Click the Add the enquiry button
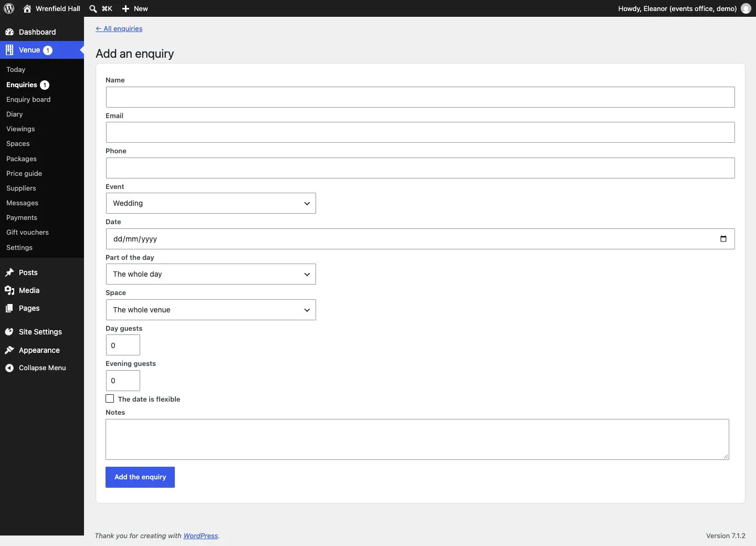 (x=140, y=477)
